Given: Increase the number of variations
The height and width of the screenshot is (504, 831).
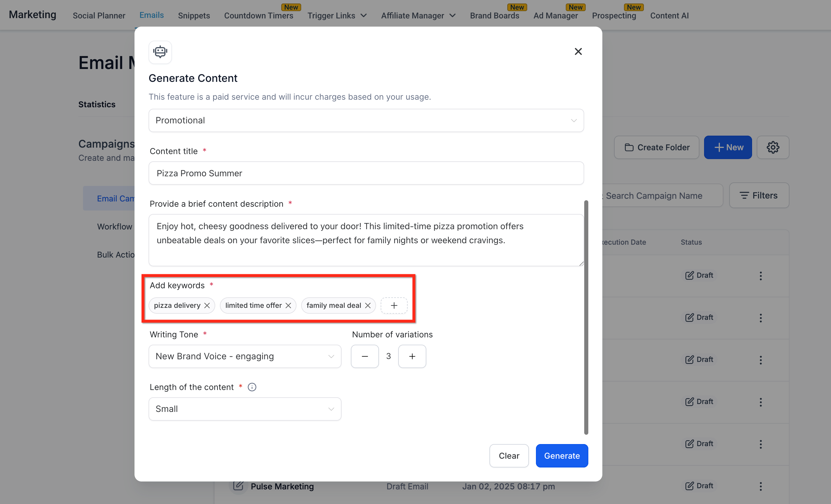Looking at the screenshot, I should [x=412, y=356].
